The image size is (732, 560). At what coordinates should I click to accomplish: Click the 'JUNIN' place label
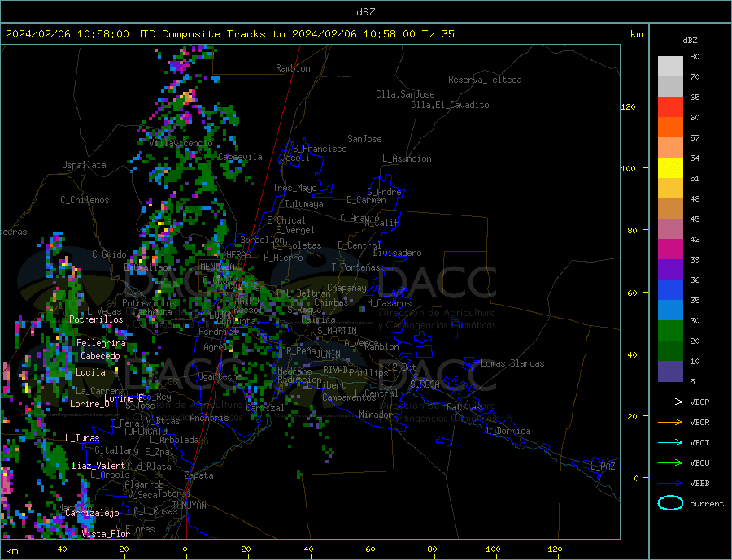329,354
